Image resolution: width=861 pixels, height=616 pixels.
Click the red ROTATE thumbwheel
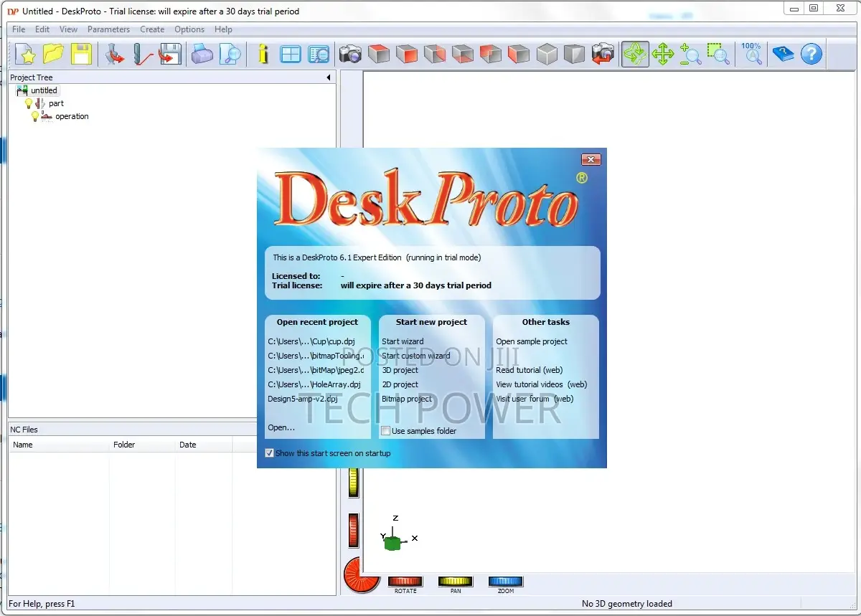(405, 582)
